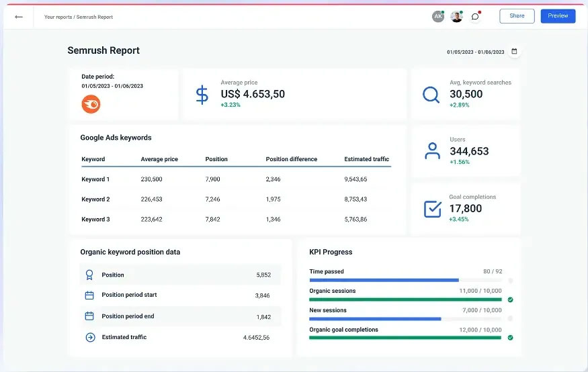The height and width of the screenshot is (372, 588).
Task: Click the 5,763,86 estimated traffic cell
Action: coord(355,220)
